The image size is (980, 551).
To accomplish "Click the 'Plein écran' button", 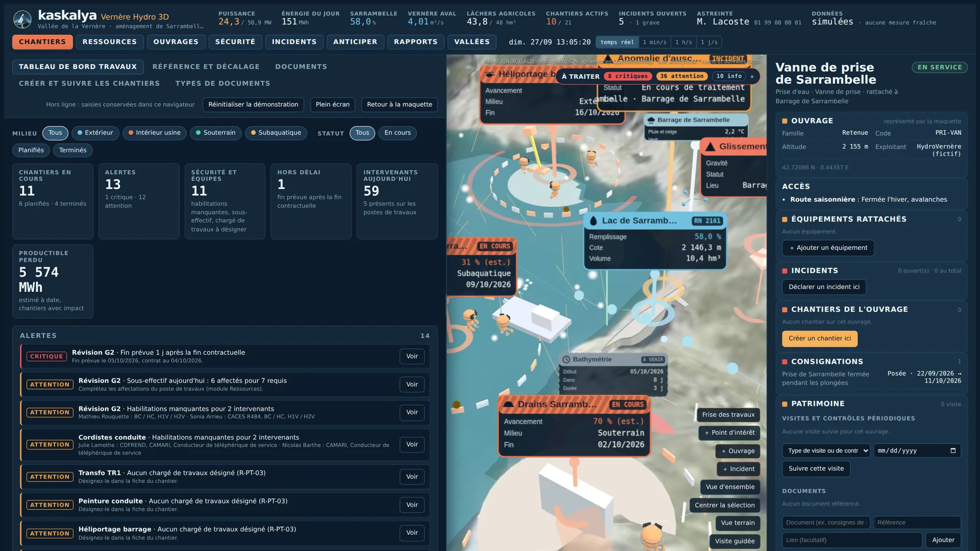I will [x=333, y=104].
